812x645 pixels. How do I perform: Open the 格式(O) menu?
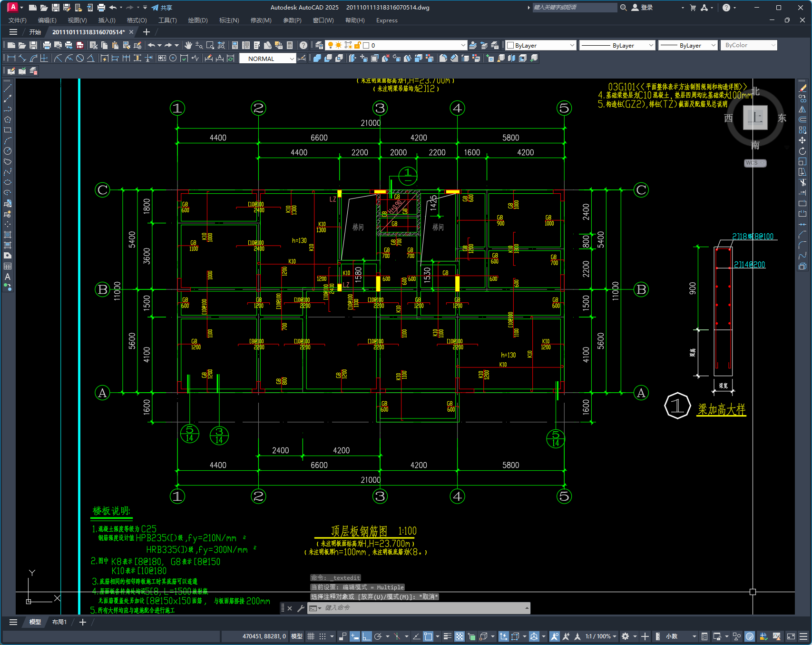137,20
